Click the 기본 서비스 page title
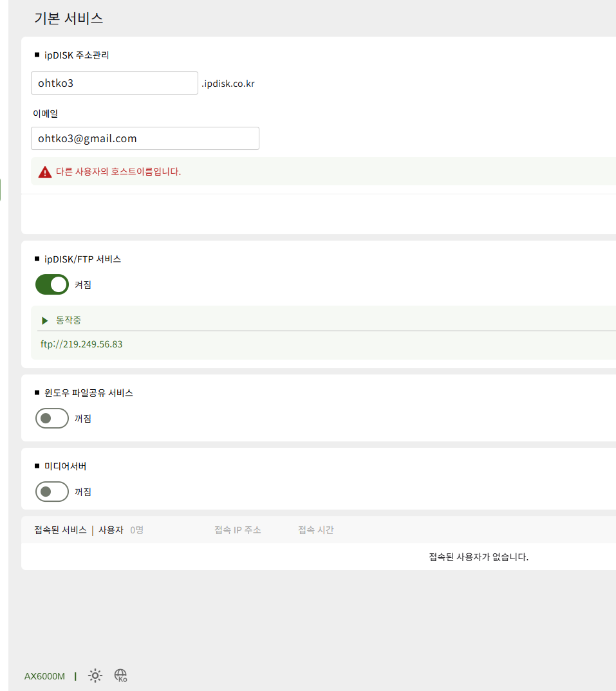This screenshot has height=691, width=616. coord(69,19)
